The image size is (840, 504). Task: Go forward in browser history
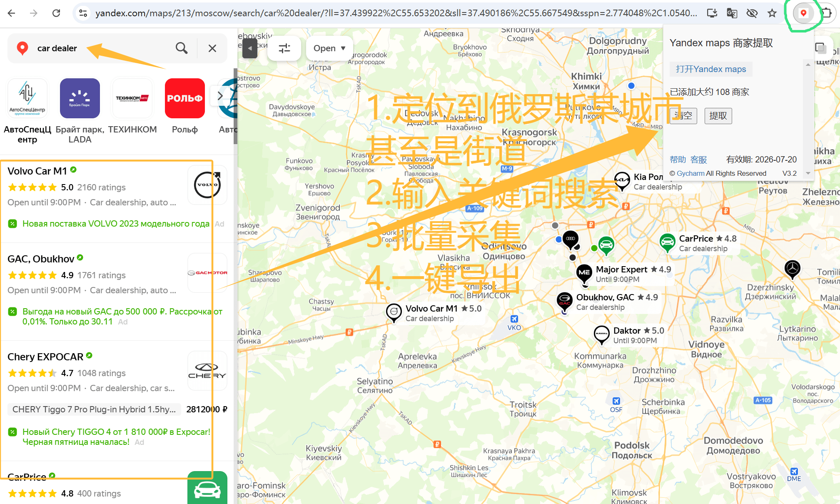click(x=34, y=13)
